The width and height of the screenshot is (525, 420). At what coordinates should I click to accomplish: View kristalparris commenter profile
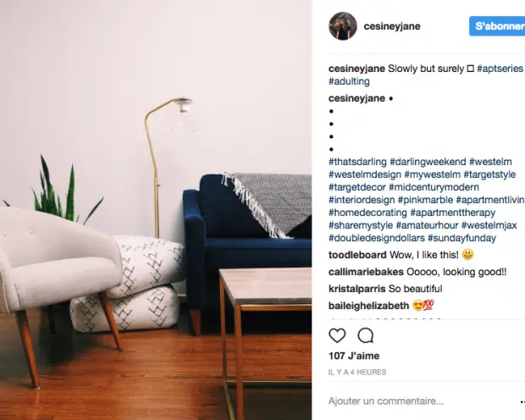(x=356, y=289)
